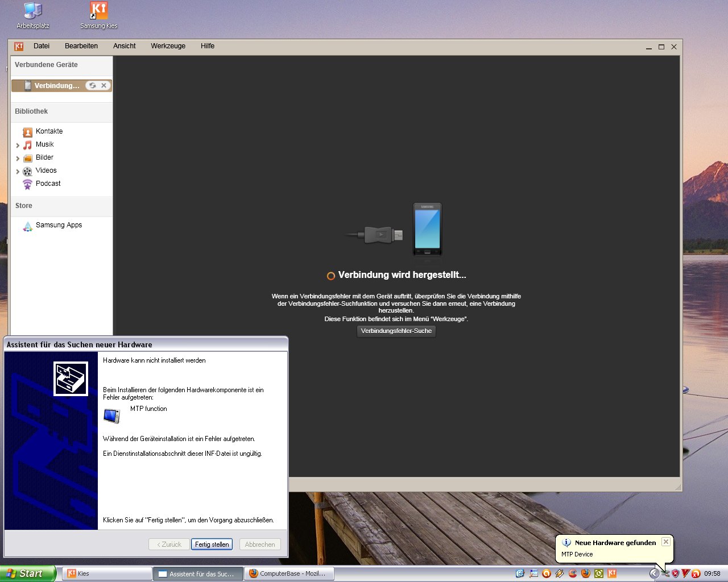This screenshot has height=582, width=728.
Task: Select the Bilder folder icon
Action: [x=27, y=158]
